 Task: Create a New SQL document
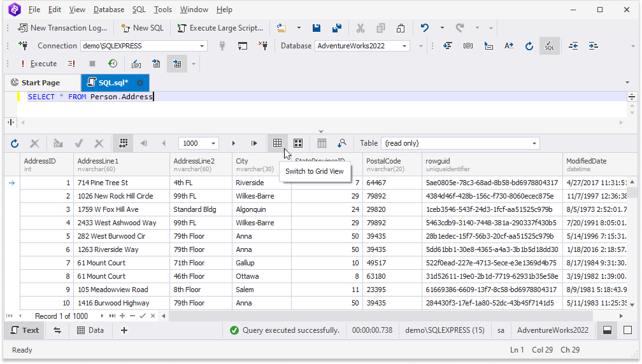[142, 28]
